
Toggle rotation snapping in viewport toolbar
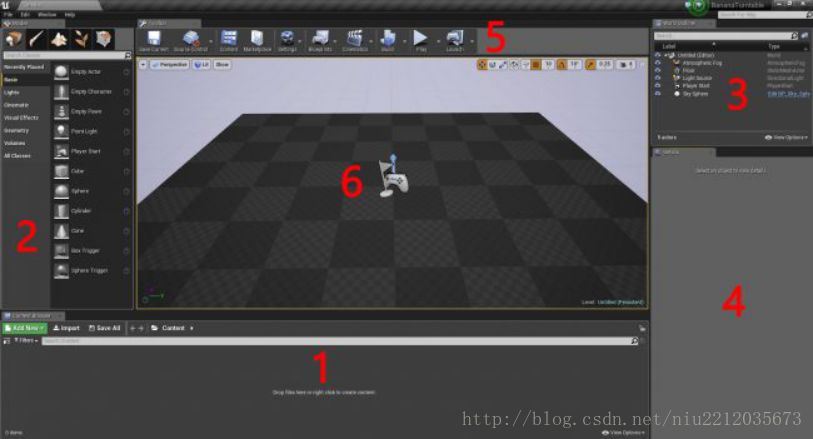click(562, 65)
